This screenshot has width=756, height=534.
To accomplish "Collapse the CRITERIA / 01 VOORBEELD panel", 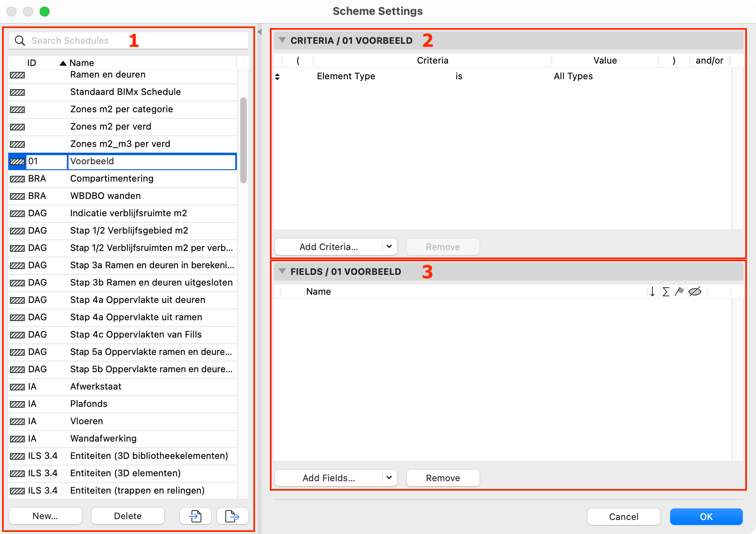I will click(x=282, y=40).
